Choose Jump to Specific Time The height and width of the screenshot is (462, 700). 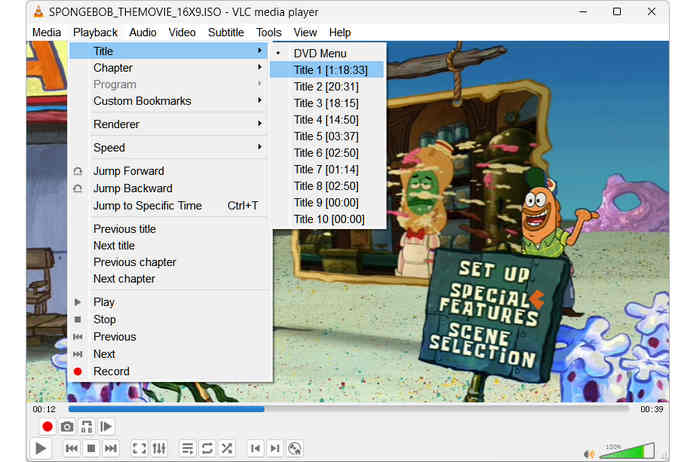pyautogui.click(x=169, y=206)
